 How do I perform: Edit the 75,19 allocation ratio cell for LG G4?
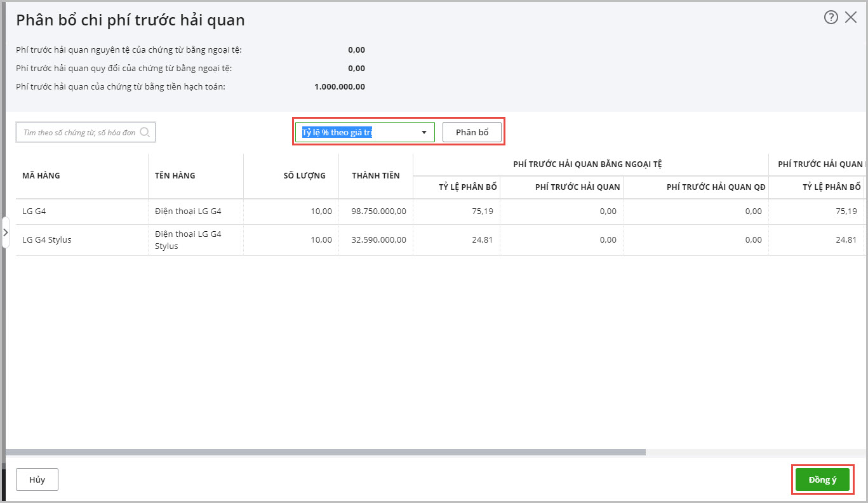[x=456, y=211]
